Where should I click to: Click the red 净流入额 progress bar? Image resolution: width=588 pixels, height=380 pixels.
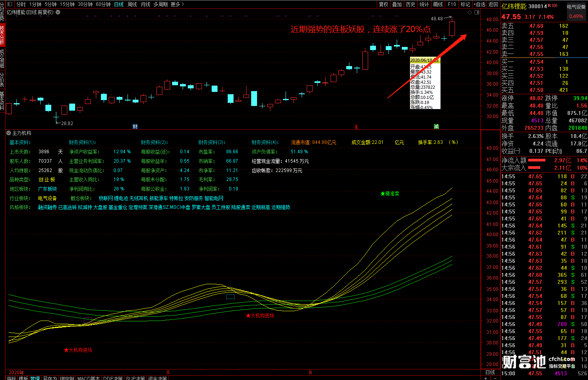pyautogui.click(x=537, y=160)
